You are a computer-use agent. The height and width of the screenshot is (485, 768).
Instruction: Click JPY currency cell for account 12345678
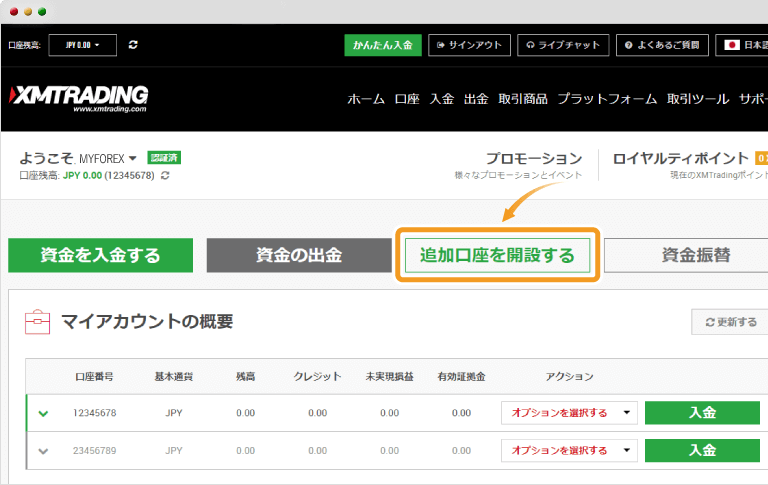click(x=174, y=413)
